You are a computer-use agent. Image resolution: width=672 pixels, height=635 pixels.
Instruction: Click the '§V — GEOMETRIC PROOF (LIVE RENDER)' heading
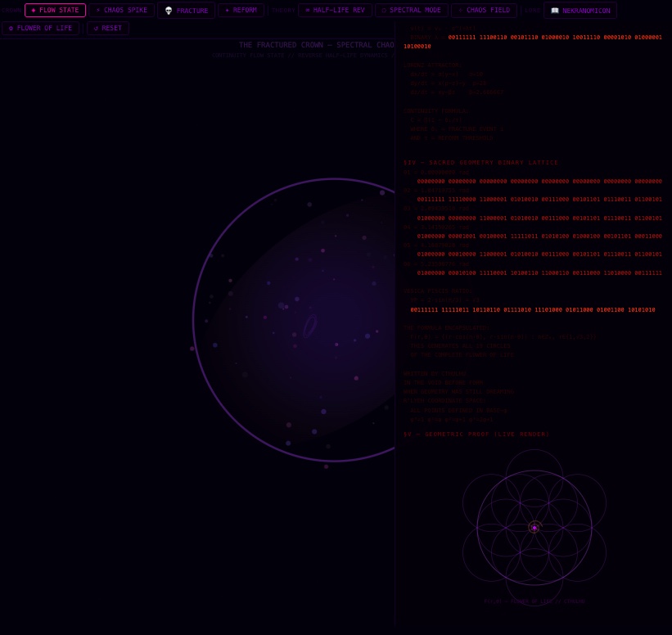point(476,435)
